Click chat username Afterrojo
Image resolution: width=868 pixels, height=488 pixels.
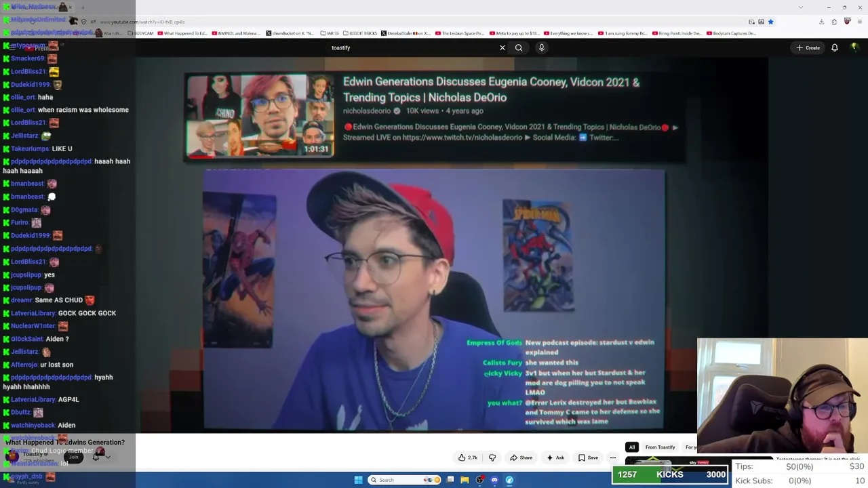[24, 365]
